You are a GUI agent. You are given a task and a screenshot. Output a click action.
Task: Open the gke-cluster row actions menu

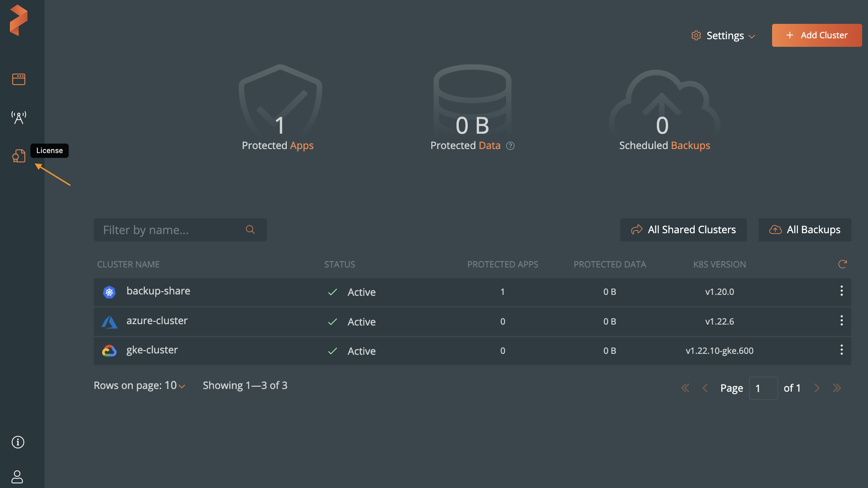pyautogui.click(x=841, y=350)
